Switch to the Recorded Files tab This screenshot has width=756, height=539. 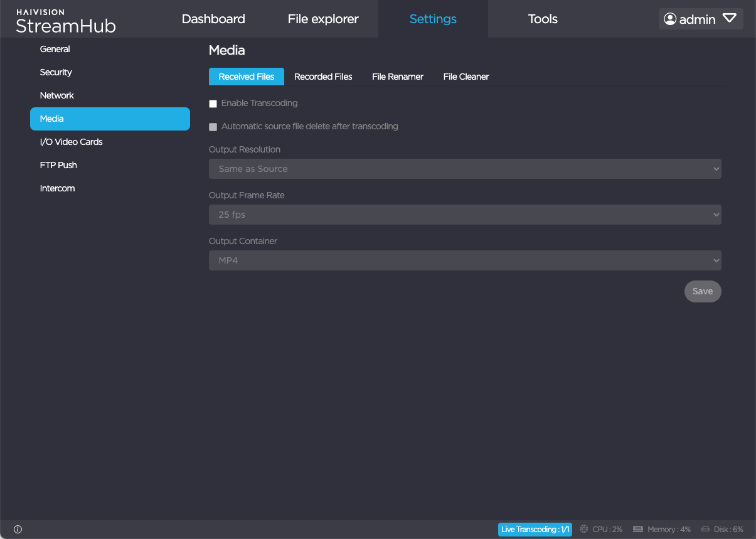(323, 77)
